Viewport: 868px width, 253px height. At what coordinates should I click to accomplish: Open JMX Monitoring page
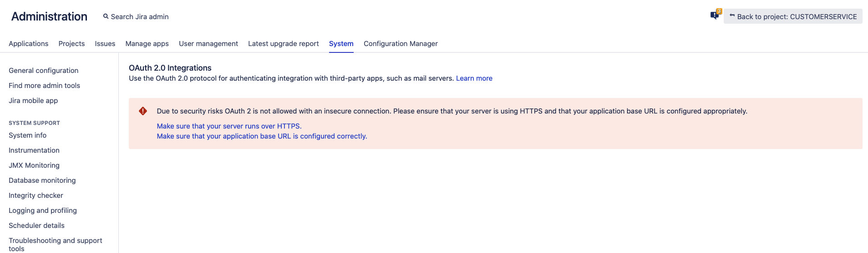pos(34,165)
